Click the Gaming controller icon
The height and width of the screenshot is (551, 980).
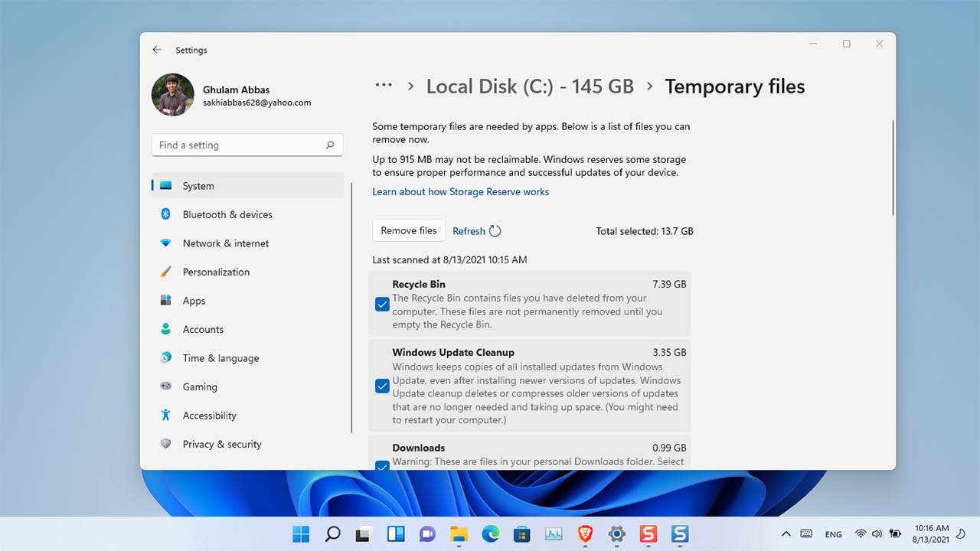coord(165,386)
